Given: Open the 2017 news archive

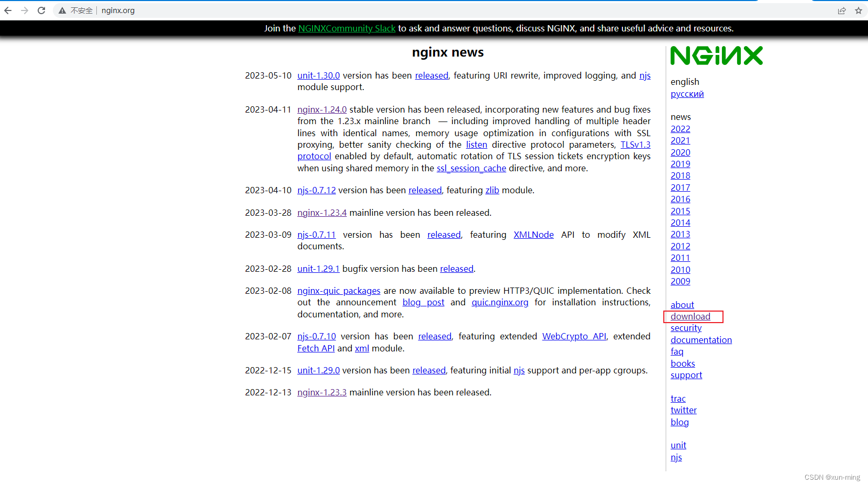Looking at the screenshot, I should pos(680,187).
